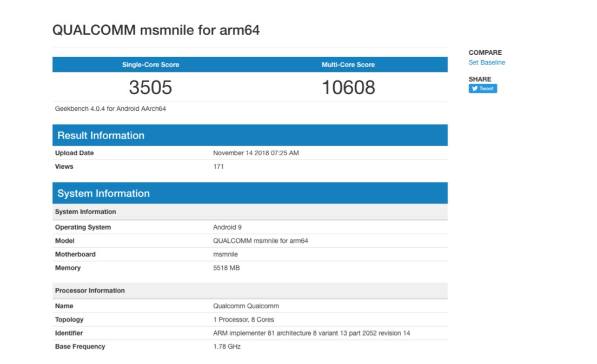Screen dimensions: 597x364
Task: Click the ARM implementer identifier text
Action: point(311,333)
